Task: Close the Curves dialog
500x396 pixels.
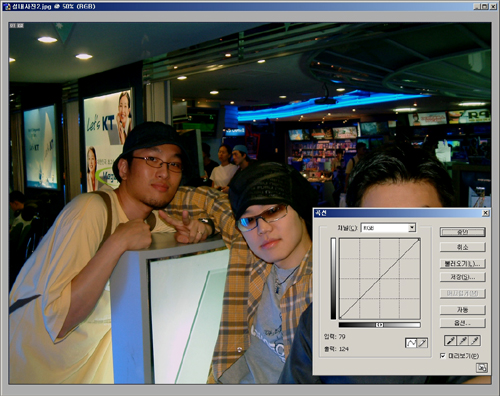Action: tap(486, 213)
